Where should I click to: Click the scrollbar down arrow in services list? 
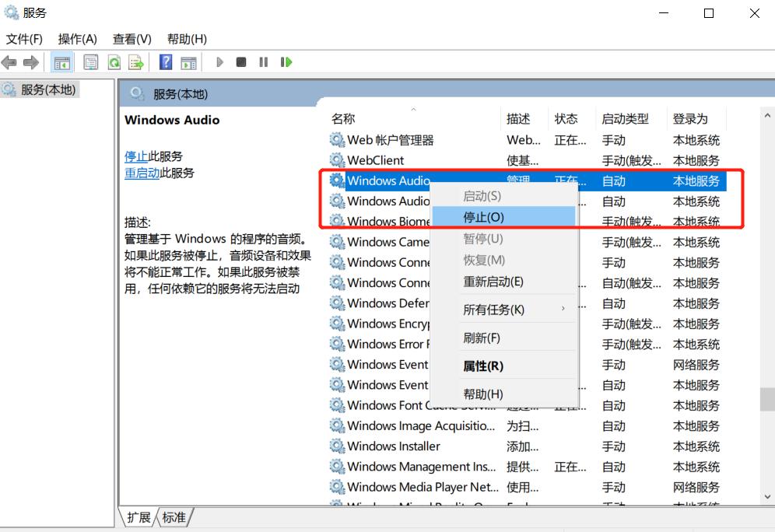pos(767,497)
